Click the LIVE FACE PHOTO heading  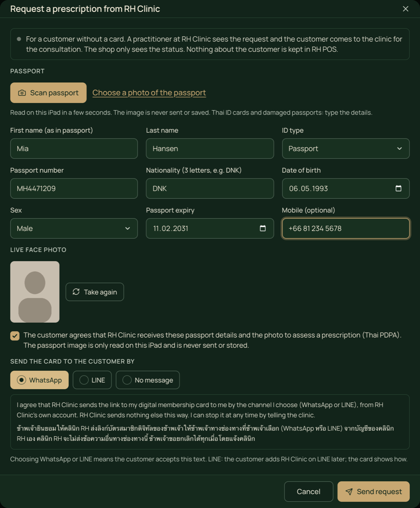pyautogui.click(x=38, y=250)
